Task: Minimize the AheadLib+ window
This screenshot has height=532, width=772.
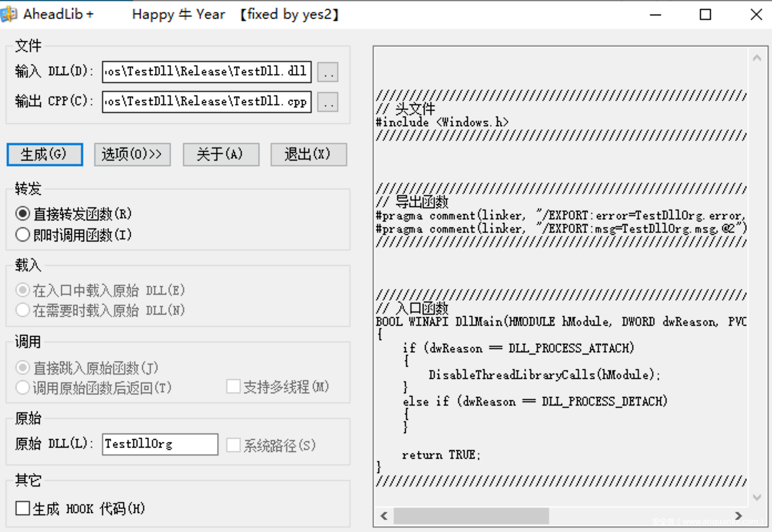Action: pyautogui.click(x=656, y=14)
